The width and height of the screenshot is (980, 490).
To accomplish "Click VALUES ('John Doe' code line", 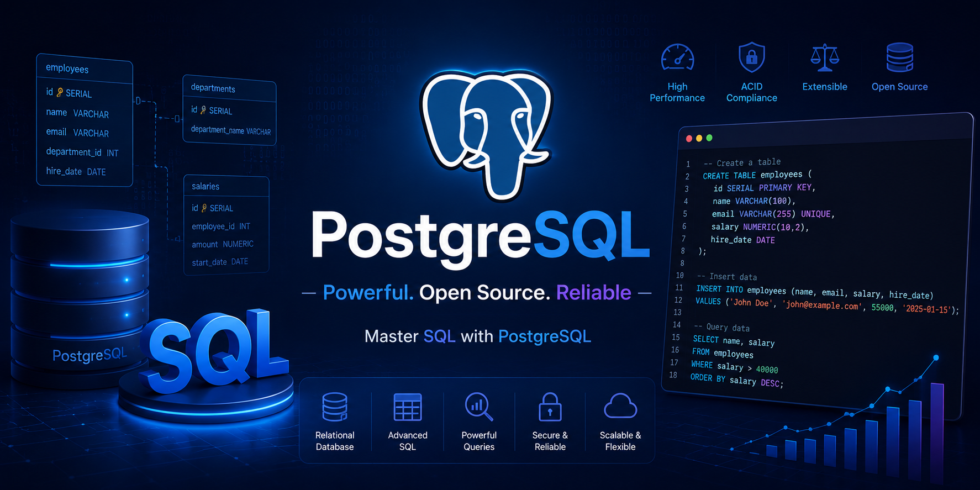I will (x=828, y=305).
